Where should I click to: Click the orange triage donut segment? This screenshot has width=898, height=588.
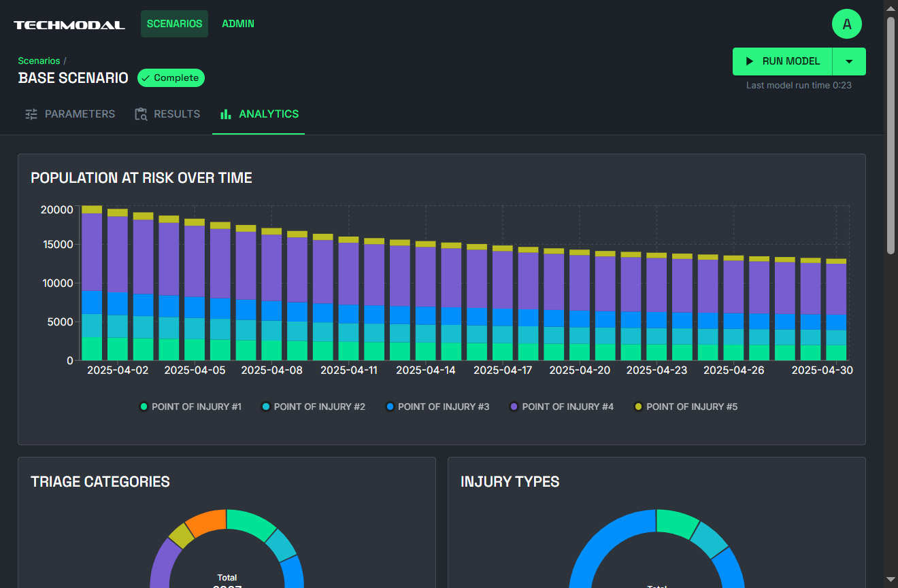click(x=206, y=522)
